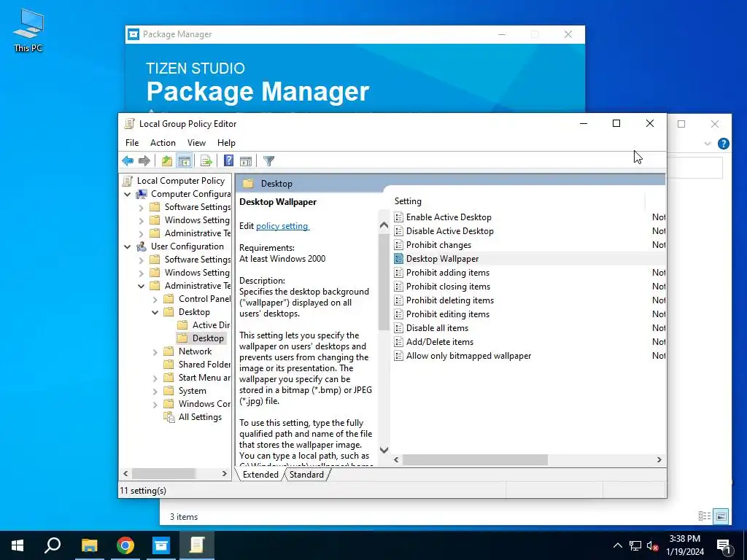The height and width of the screenshot is (560, 747).
Task: Open File Explorer from the taskbar
Action: (89, 545)
